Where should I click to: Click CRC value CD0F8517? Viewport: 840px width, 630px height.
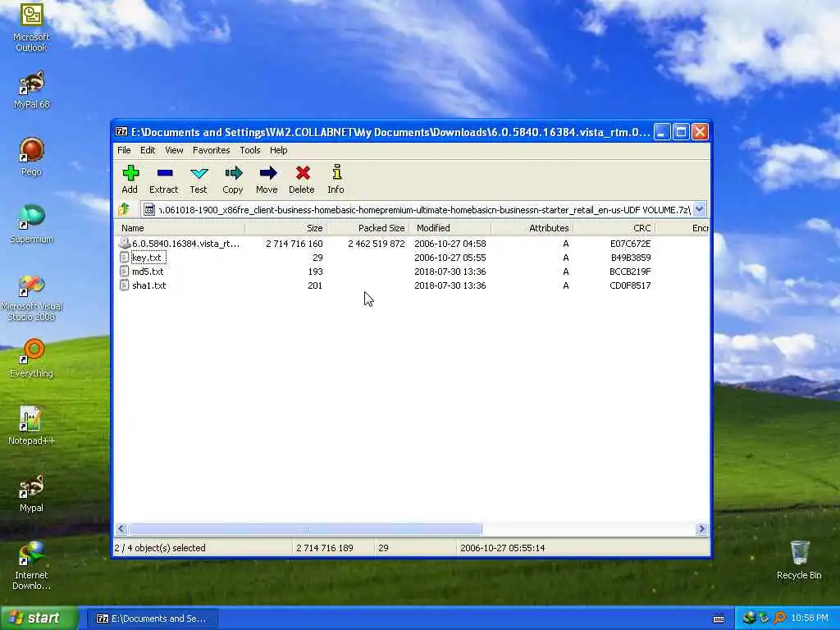click(x=630, y=285)
